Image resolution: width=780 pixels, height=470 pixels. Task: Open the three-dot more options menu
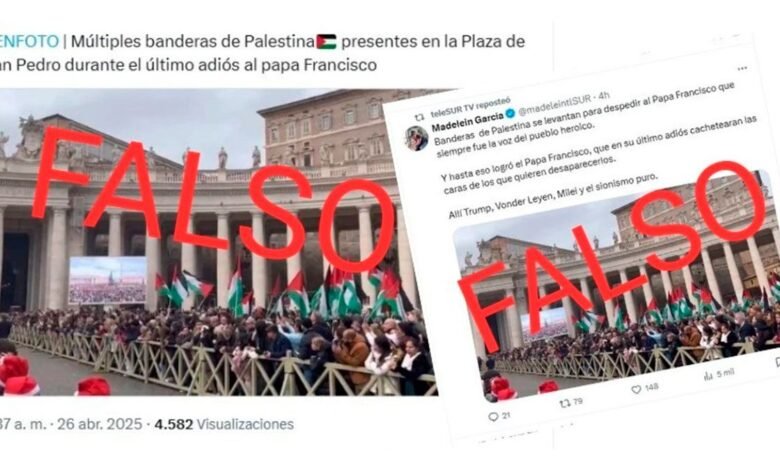coord(742,68)
